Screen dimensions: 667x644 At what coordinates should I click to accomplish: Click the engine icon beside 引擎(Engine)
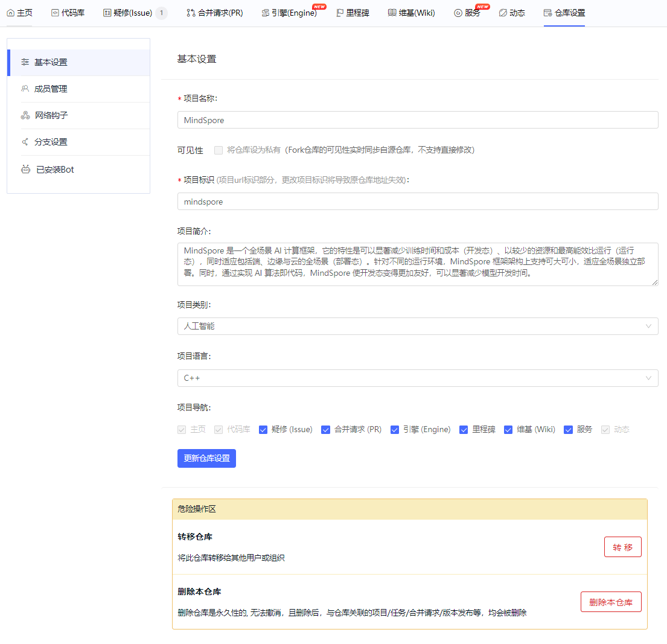pyautogui.click(x=266, y=13)
